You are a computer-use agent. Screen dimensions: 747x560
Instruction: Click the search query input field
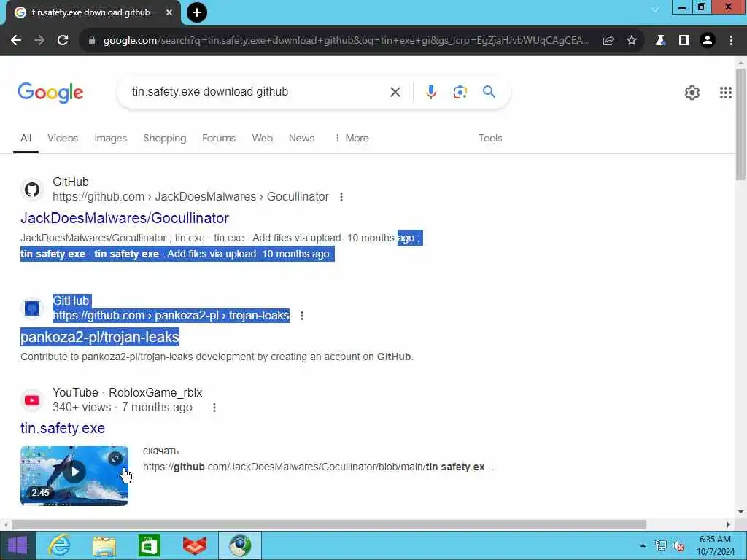click(x=258, y=92)
